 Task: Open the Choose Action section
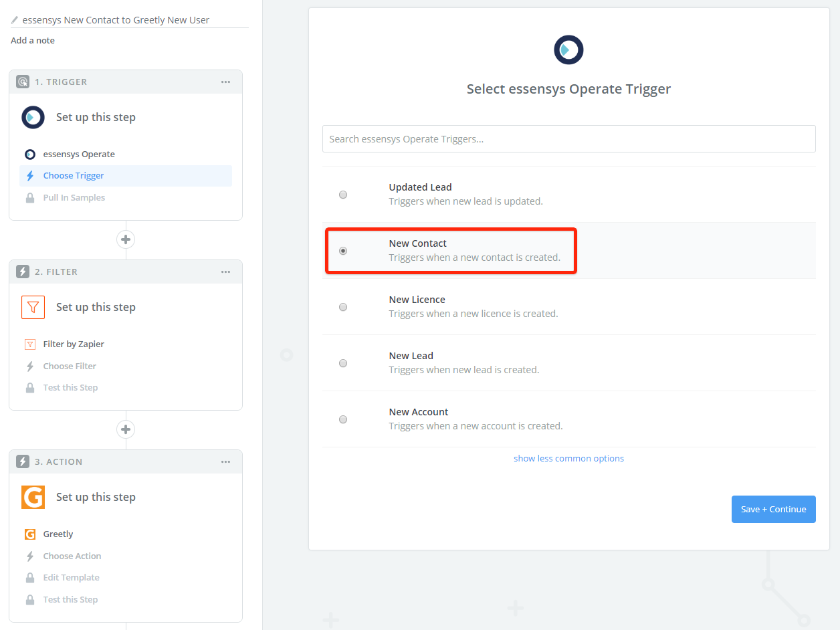point(72,556)
